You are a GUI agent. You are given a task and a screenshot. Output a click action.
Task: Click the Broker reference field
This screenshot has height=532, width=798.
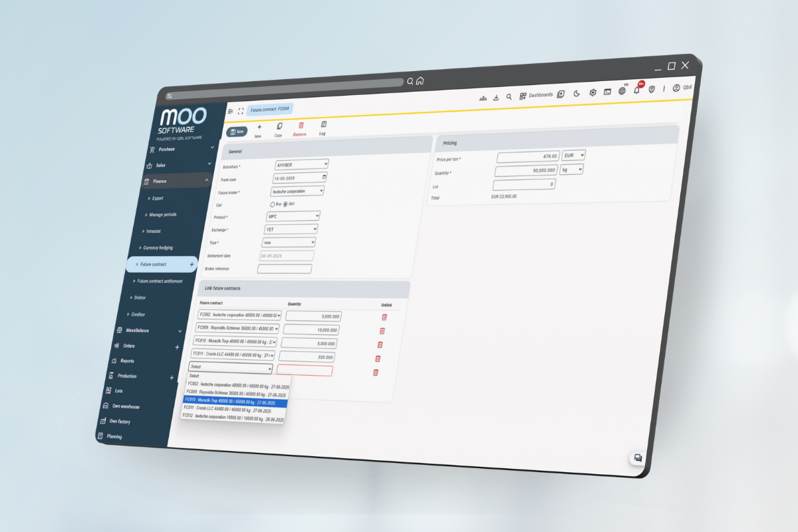click(285, 269)
